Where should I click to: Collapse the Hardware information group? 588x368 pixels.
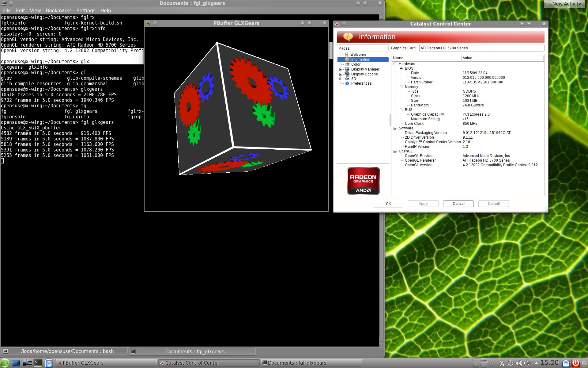(x=395, y=64)
